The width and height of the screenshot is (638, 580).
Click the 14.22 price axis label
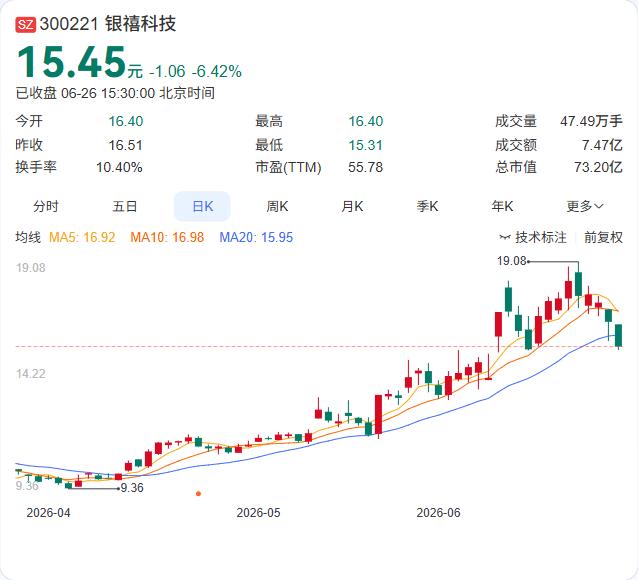click(31, 374)
